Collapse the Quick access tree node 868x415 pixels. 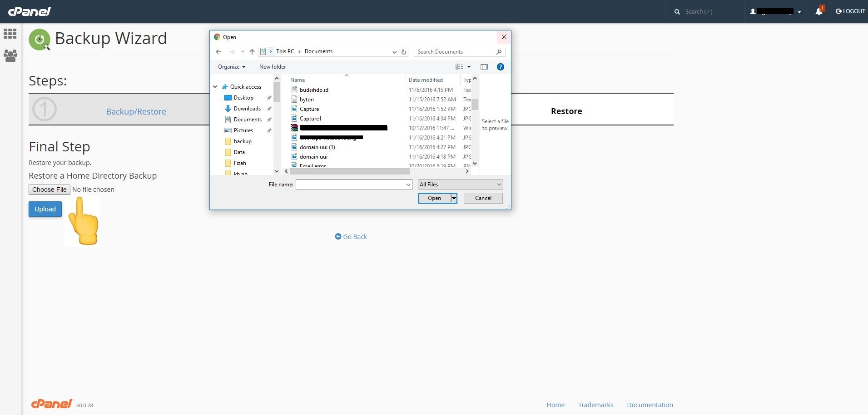215,87
